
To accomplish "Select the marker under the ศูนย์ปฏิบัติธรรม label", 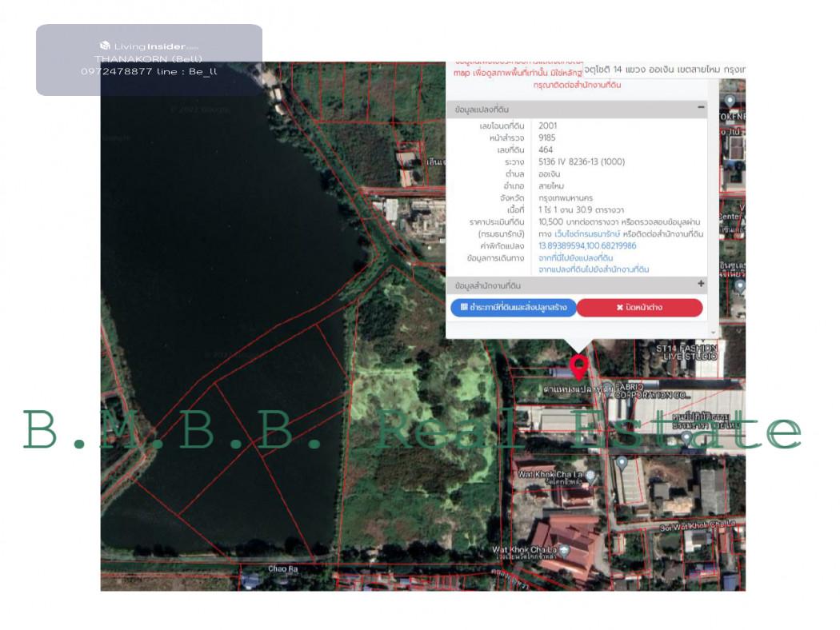I will pos(685,437).
